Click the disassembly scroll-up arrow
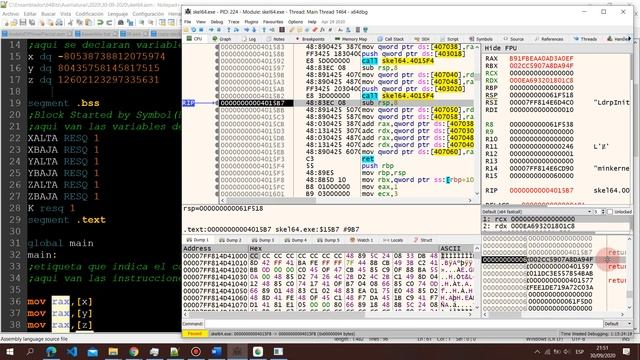This screenshot has width=640, height=360. click(x=477, y=47)
